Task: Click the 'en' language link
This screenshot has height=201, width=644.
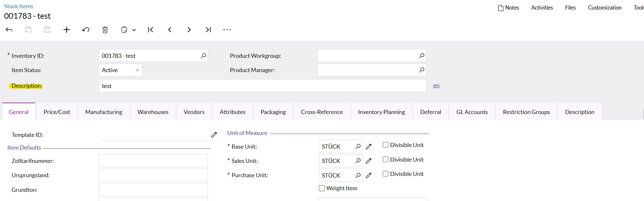Action: [x=436, y=86]
